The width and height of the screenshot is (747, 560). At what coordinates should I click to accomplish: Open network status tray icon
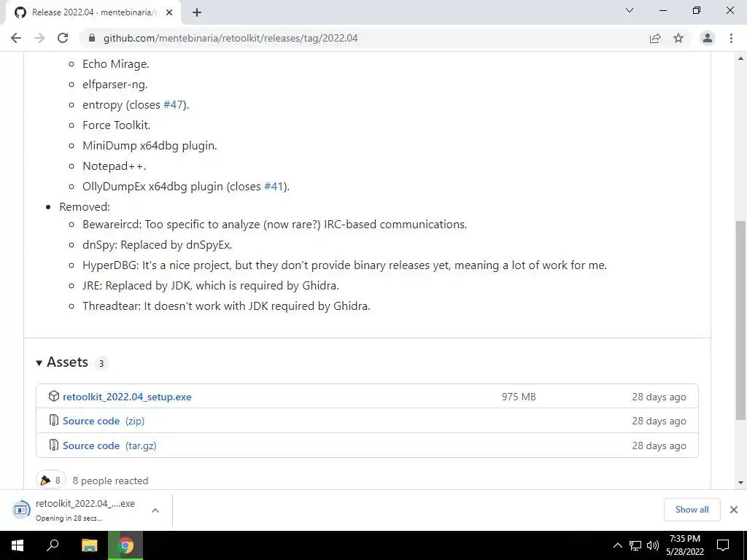pos(635,545)
